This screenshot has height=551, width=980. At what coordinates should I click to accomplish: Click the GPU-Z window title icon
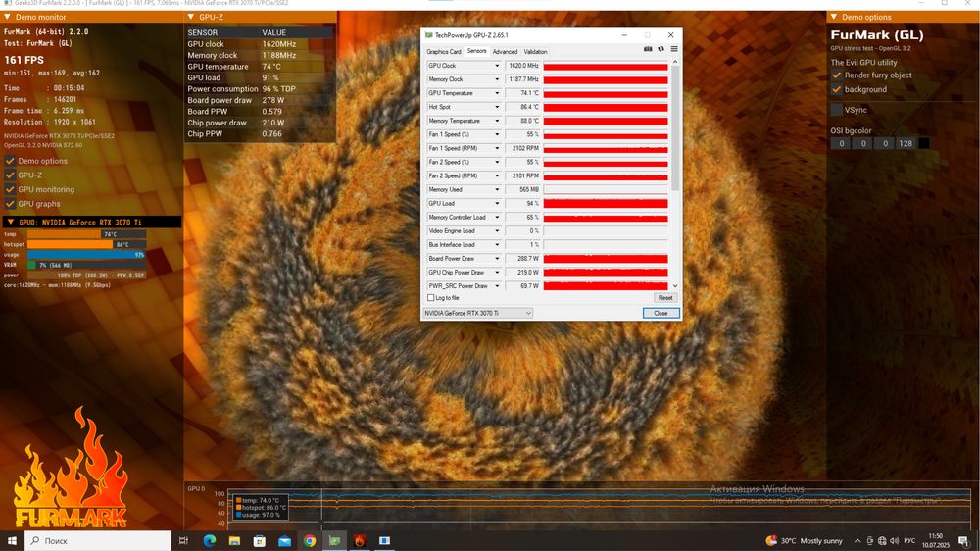[429, 35]
